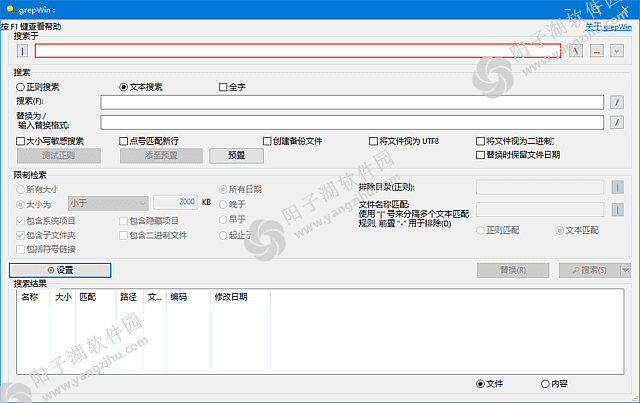This screenshot has height=403, width=640.
Task: Select 晚于 date radio button
Action: pyautogui.click(x=232, y=204)
